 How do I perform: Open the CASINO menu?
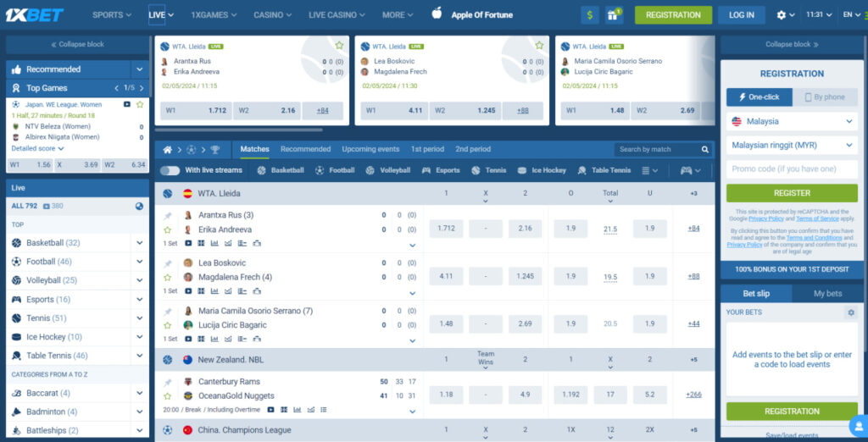click(x=273, y=15)
